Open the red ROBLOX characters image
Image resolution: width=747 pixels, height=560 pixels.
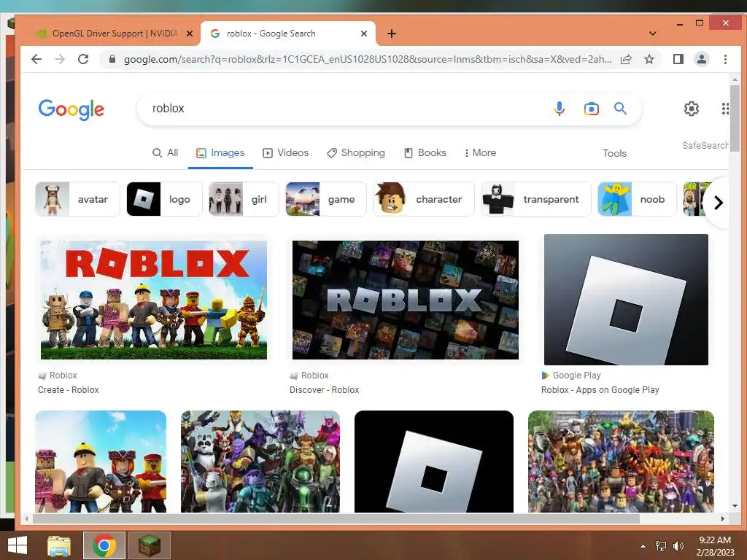click(x=154, y=300)
